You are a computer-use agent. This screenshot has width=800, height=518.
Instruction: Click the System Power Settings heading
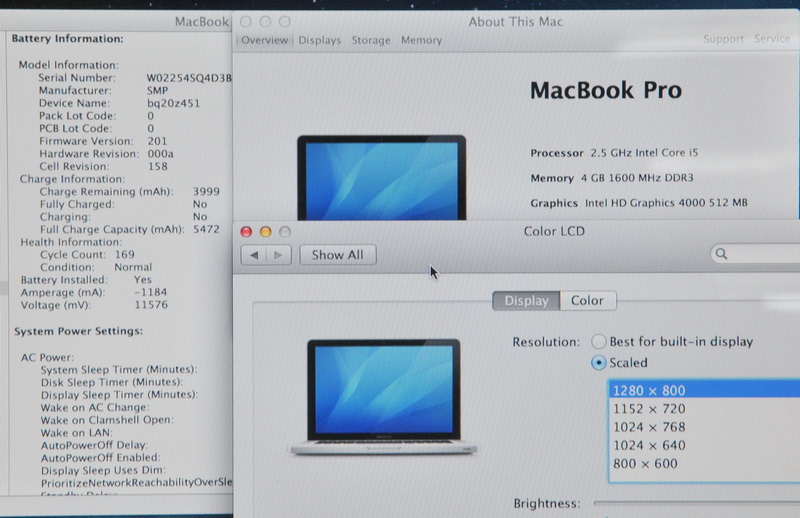click(x=79, y=331)
